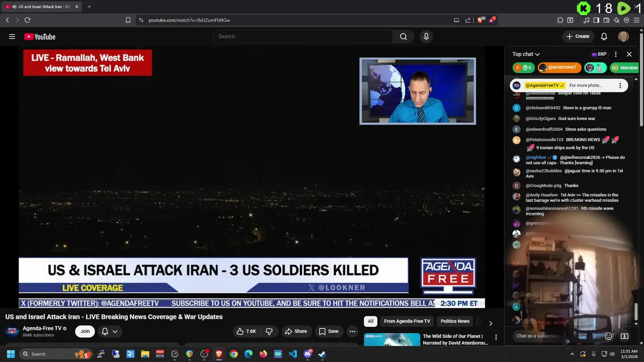Open the media control music note icon
Viewport: 644px width, 362px height.
coord(586,20)
